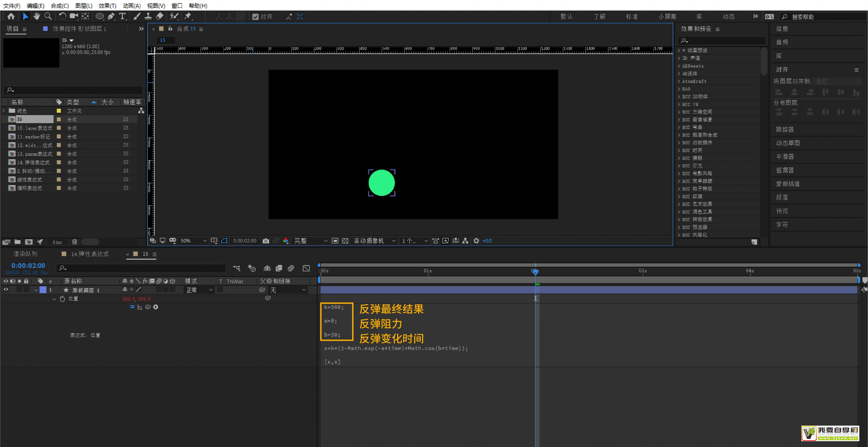Screen dimensions: 868x447
Task: Expand the 纯色 folder in project
Action: pyautogui.click(x=4, y=110)
